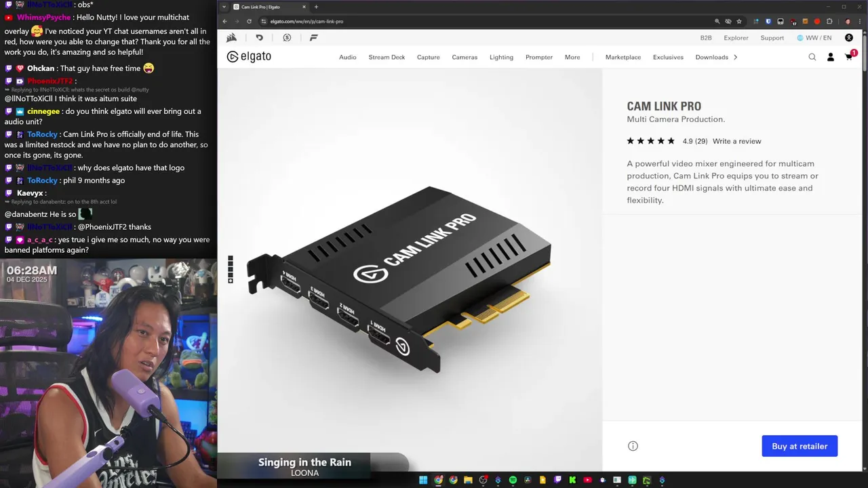Open the Marketplace link

tap(623, 57)
